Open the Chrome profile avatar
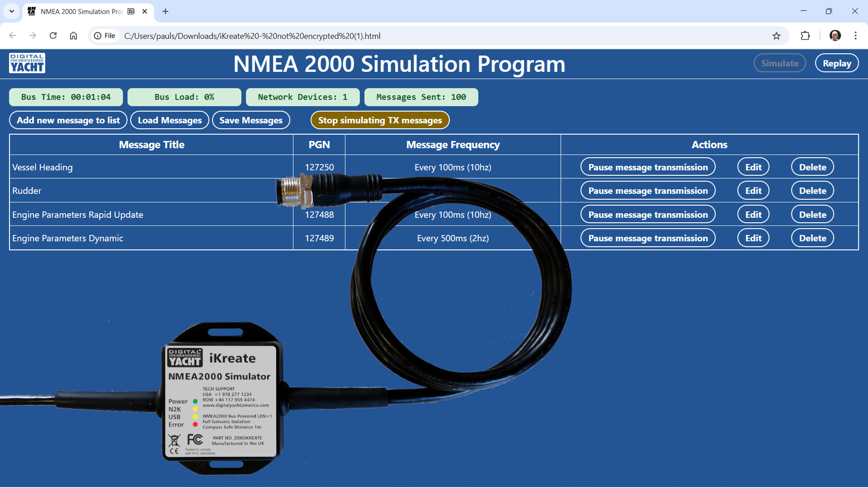Screen dimensions: 868x488 pos(835,36)
